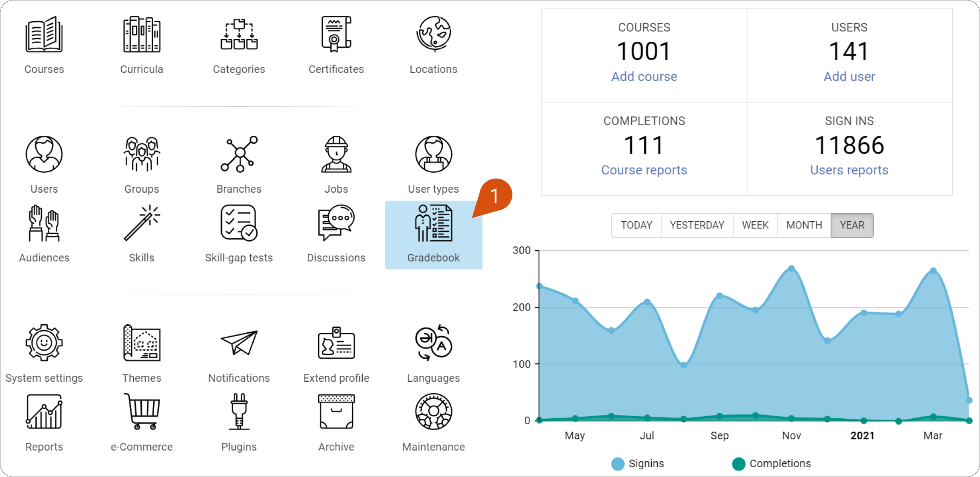Open the Certificates icon
Image resolution: width=980 pixels, height=477 pixels.
[336, 34]
